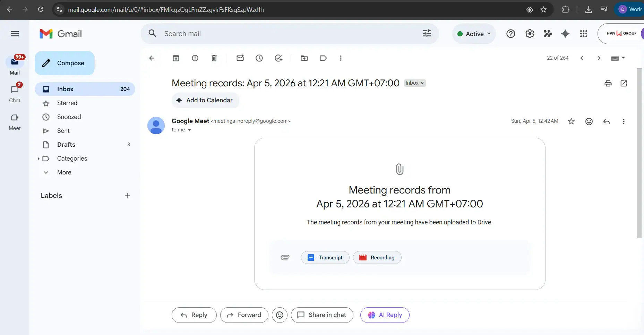Click the AI Reply button
Screen dimensions: 644x335
tap(385, 315)
